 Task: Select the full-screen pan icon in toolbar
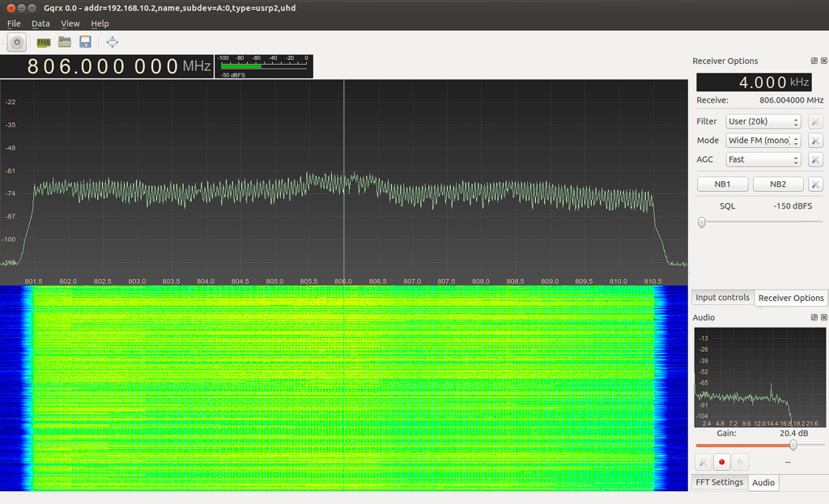pos(112,42)
